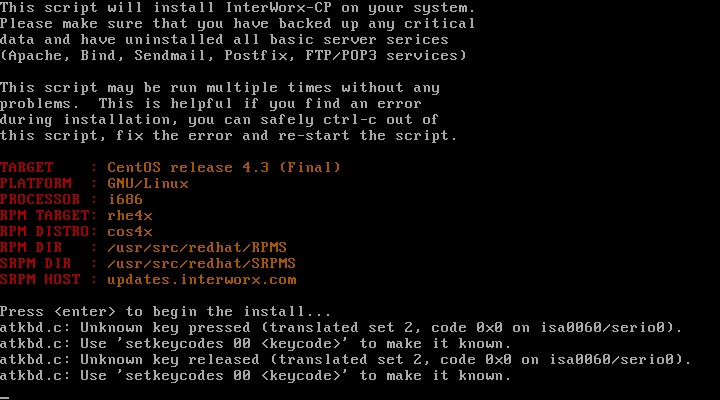The height and width of the screenshot is (400, 720).
Task: Click the 'Press <enter> to begin' prompt
Action: click(x=165, y=312)
